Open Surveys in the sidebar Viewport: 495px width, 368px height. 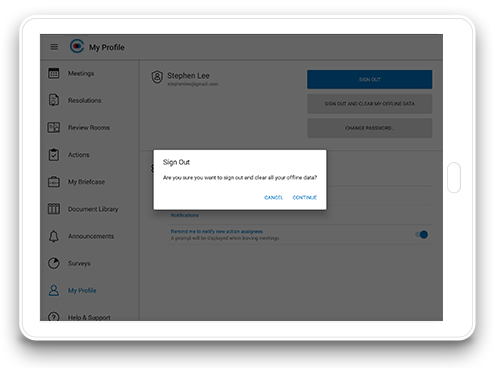click(79, 263)
